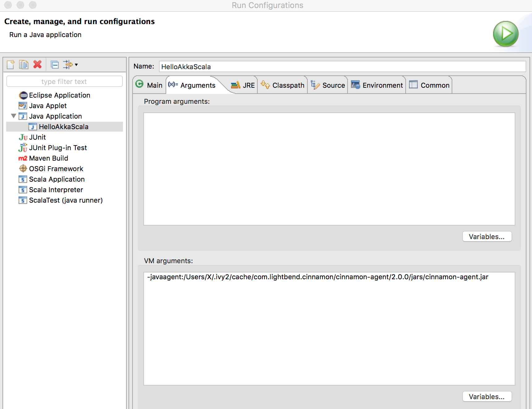Click the HelloAkkaScala configuration icon
Screen dimensions: 532x409
click(x=33, y=127)
